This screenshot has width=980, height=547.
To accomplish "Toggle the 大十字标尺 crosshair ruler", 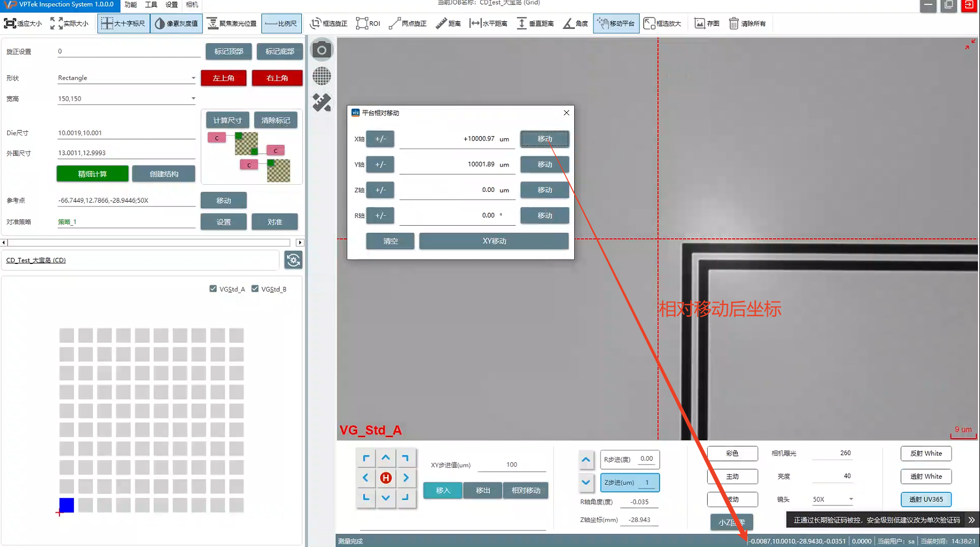I will pyautogui.click(x=124, y=23).
